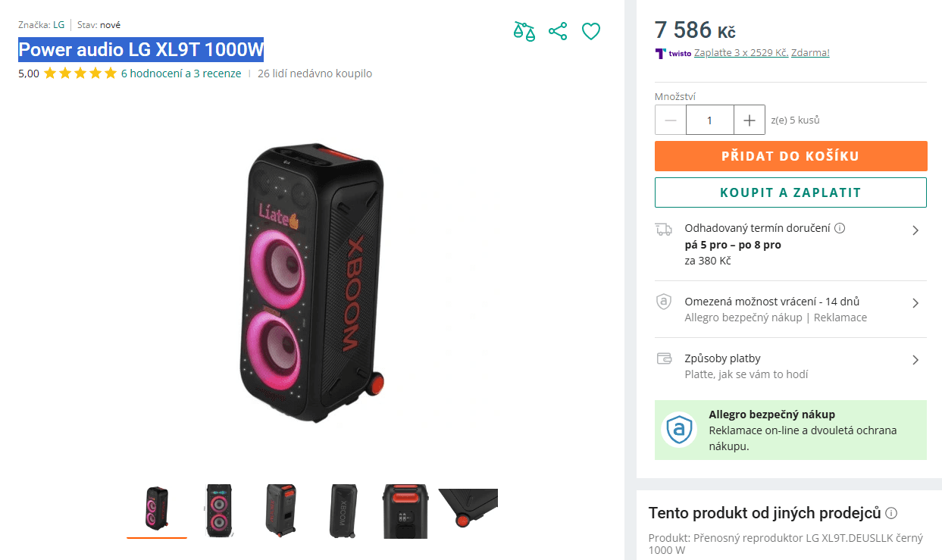Open the LG brand link
The height and width of the screenshot is (560, 942).
pos(60,24)
